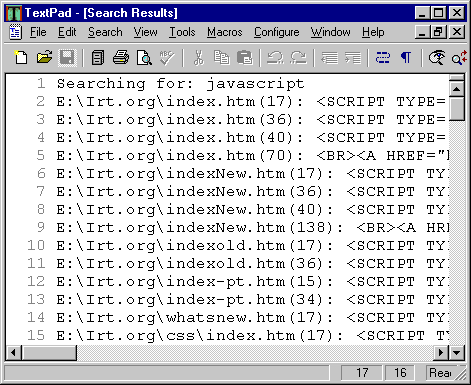
Task: Click the Cut scissors icon
Action: pos(198,58)
